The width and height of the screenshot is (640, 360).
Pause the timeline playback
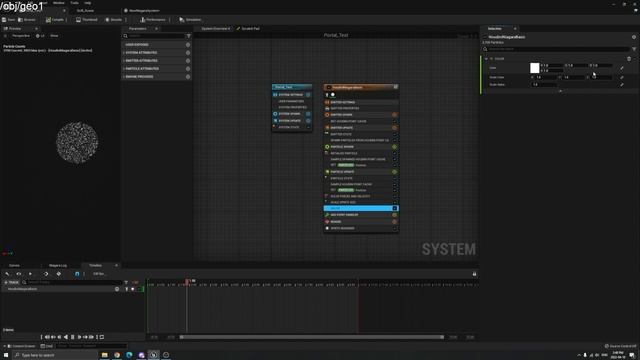73,337
